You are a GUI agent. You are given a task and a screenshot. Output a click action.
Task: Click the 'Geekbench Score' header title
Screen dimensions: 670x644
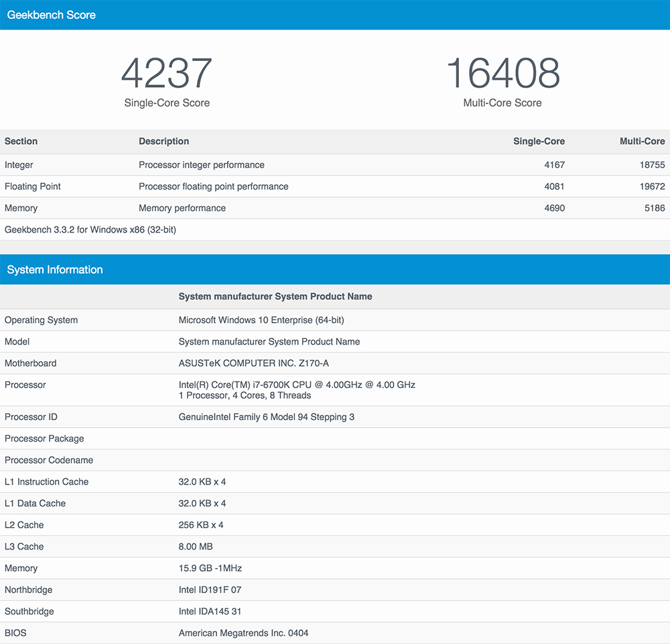coord(52,15)
